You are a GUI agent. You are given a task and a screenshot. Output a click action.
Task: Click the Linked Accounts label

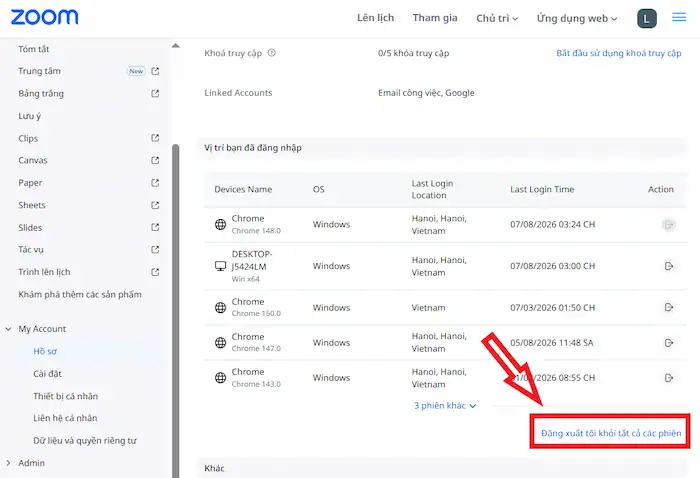238,93
